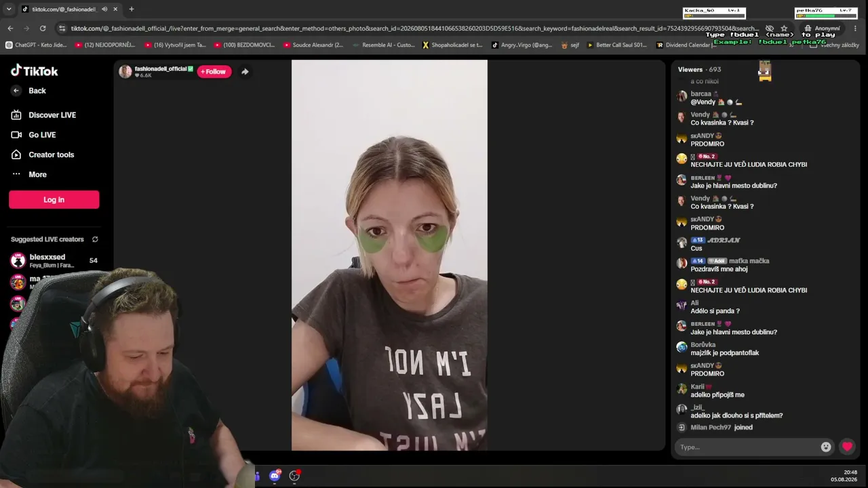This screenshot has height=488, width=868.
Task: Open the Anonymní profile button
Action: 822,28
